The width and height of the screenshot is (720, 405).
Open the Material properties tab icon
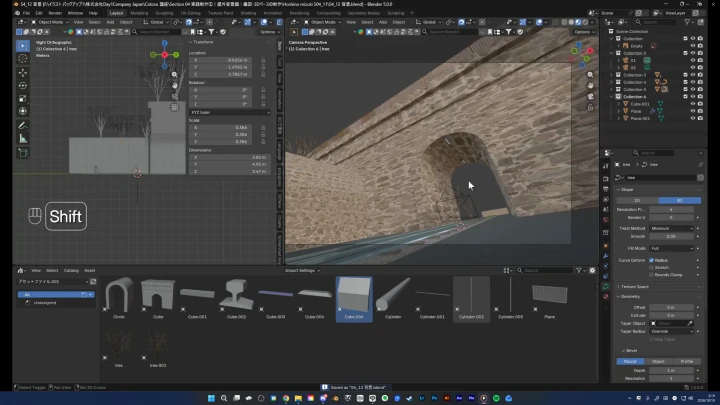pos(606,297)
